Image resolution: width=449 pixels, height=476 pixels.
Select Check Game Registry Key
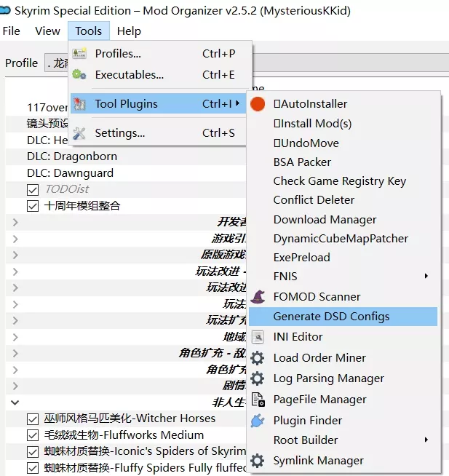click(x=343, y=181)
